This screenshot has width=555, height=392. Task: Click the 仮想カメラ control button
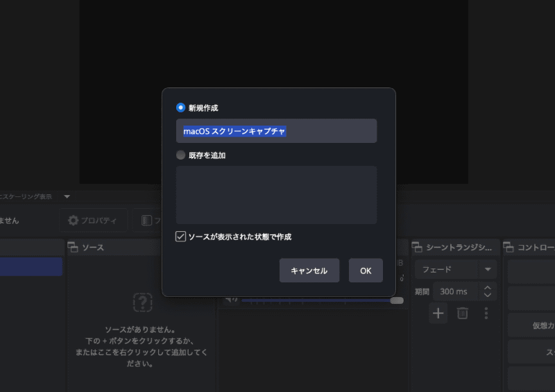[x=531, y=325]
